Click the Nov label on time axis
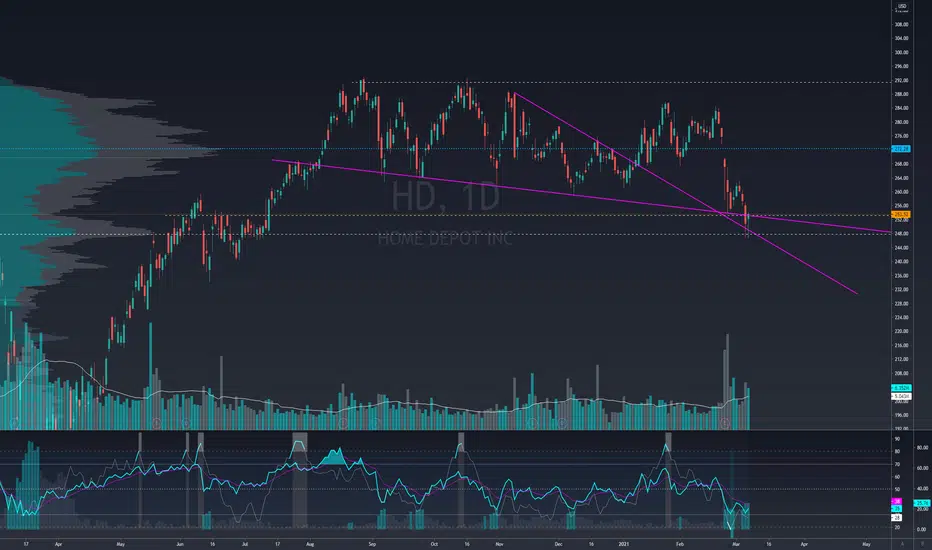 (499, 544)
